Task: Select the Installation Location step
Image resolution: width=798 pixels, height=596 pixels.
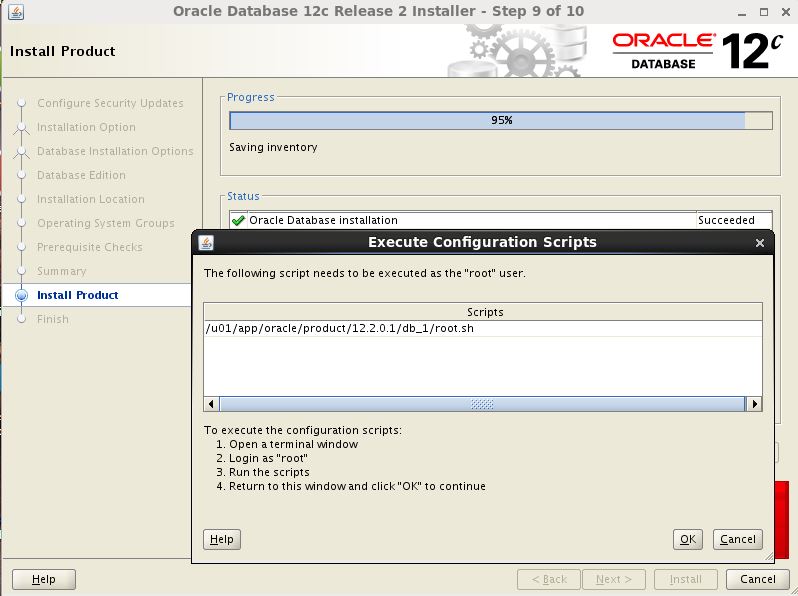Action: [91, 199]
